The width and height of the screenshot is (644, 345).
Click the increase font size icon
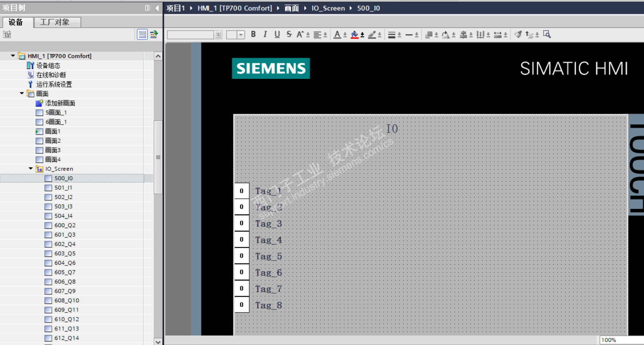click(x=300, y=34)
